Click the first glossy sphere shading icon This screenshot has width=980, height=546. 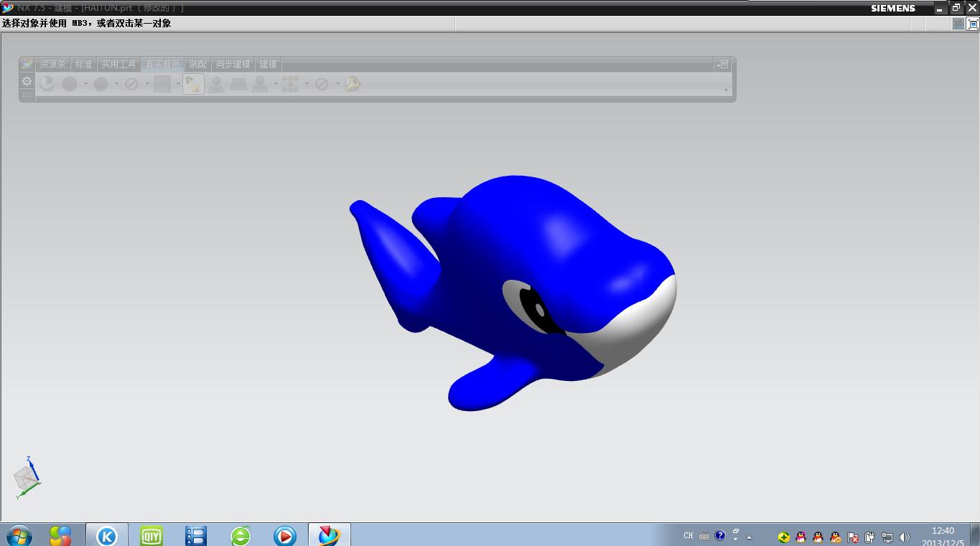coord(47,84)
